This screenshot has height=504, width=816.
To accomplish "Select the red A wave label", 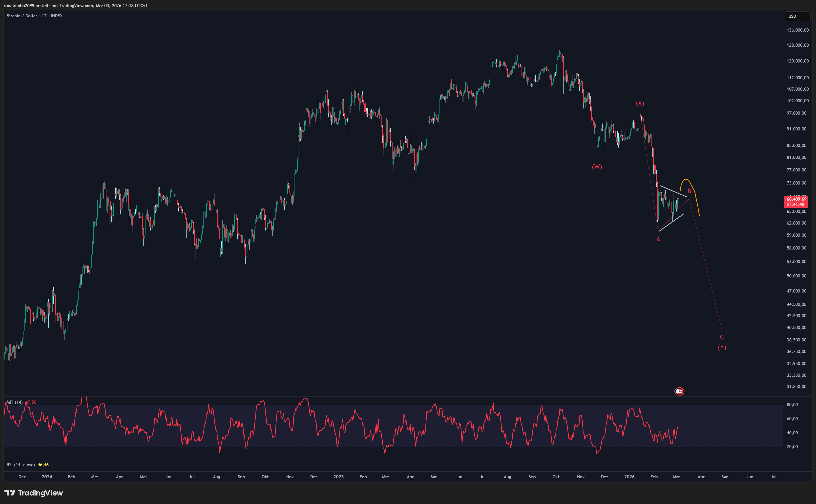I will coord(658,239).
